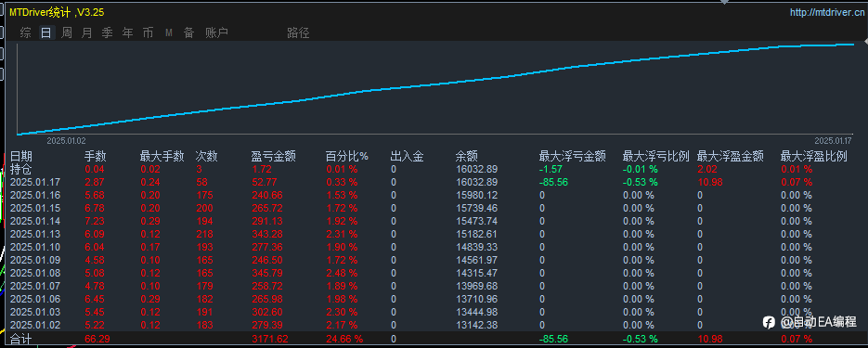The width and height of the screenshot is (868, 348).
Task: Click the 最大浮盈比例 column header
Action: (x=814, y=157)
